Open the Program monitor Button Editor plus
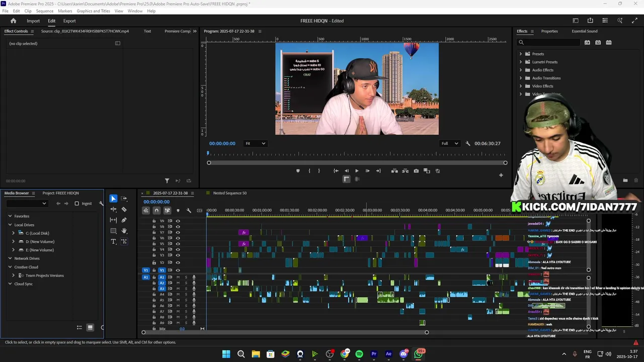The height and width of the screenshot is (362, 644). pos(501,175)
